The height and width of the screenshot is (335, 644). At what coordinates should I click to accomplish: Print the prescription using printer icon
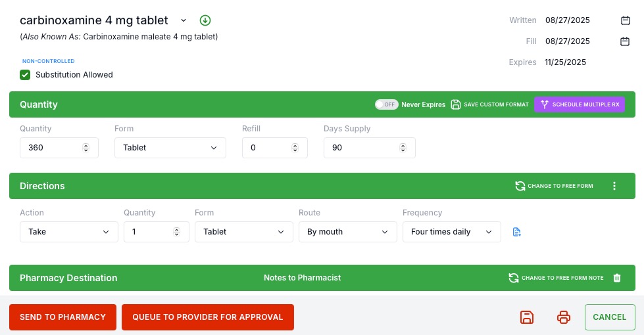click(564, 317)
